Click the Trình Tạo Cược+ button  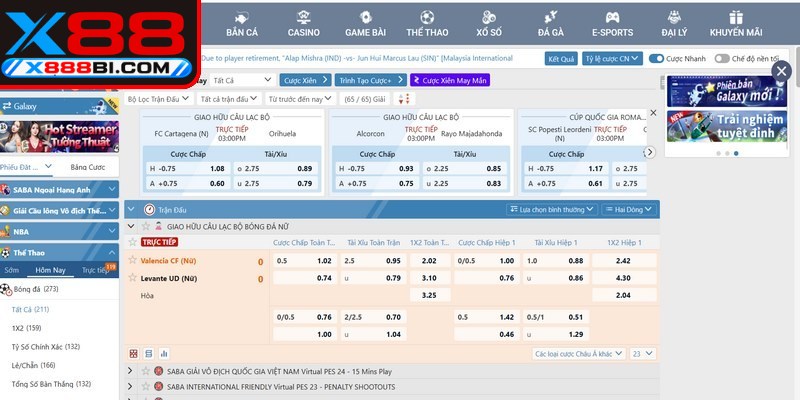click(x=370, y=80)
